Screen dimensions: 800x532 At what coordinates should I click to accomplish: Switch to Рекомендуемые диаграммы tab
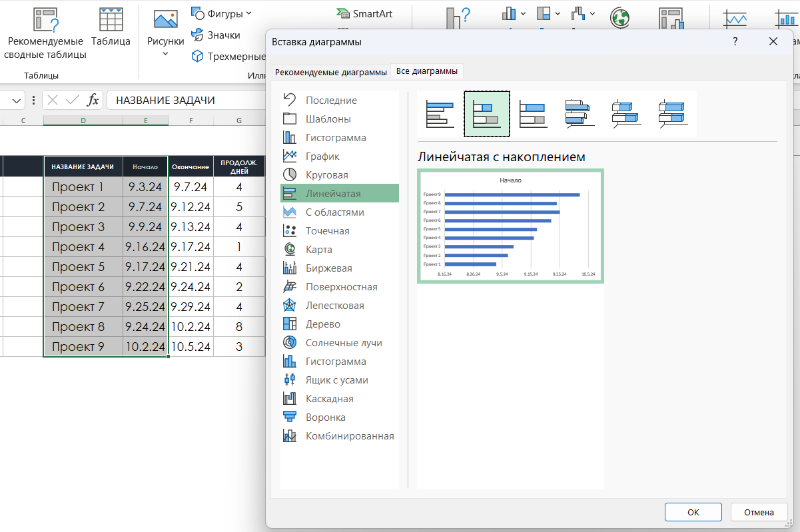coord(330,72)
